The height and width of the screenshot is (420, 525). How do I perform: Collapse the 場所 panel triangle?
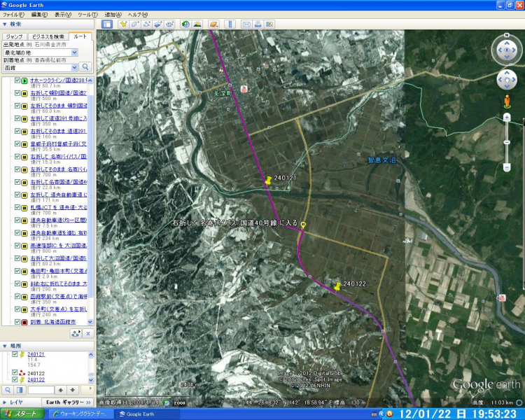[5, 346]
